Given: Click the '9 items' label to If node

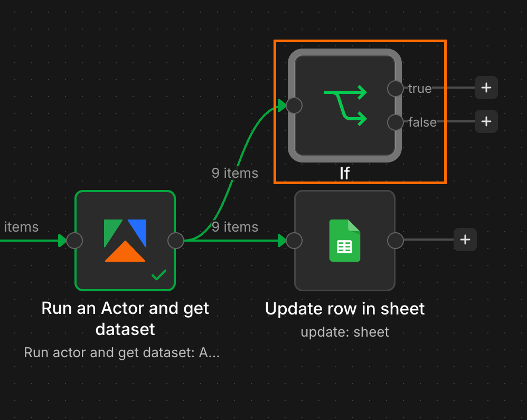Looking at the screenshot, I should click(x=235, y=173).
